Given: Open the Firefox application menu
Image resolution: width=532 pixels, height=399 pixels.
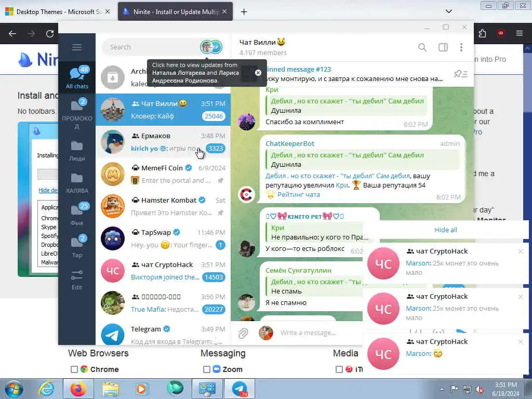Looking at the screenshot, I should point(519,33).
